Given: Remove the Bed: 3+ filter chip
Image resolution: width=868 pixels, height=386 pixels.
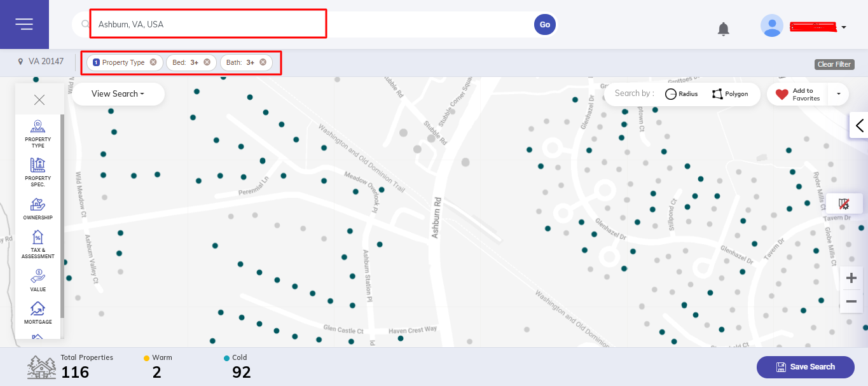Looking at the screenshot, I should 207,62.
